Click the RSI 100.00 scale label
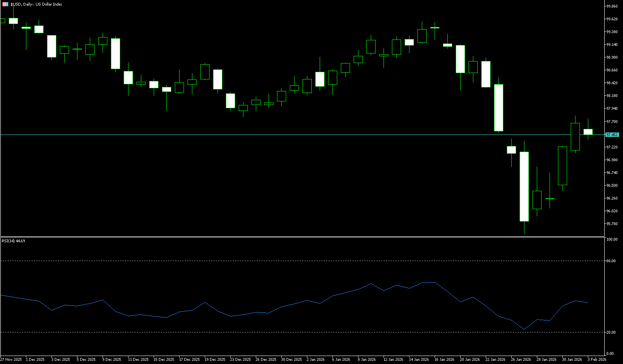This screenshot has height=364, width=623. coord(612,239)
